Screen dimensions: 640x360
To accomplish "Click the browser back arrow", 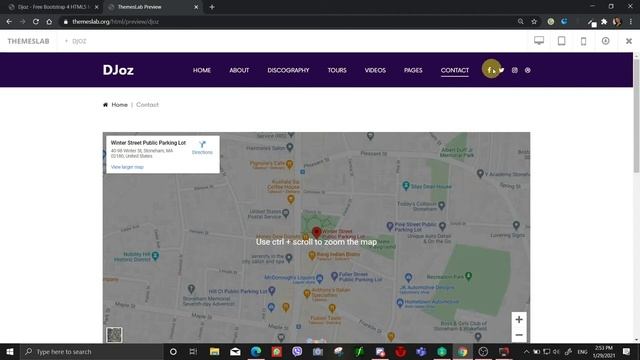I will coord(9,22).
